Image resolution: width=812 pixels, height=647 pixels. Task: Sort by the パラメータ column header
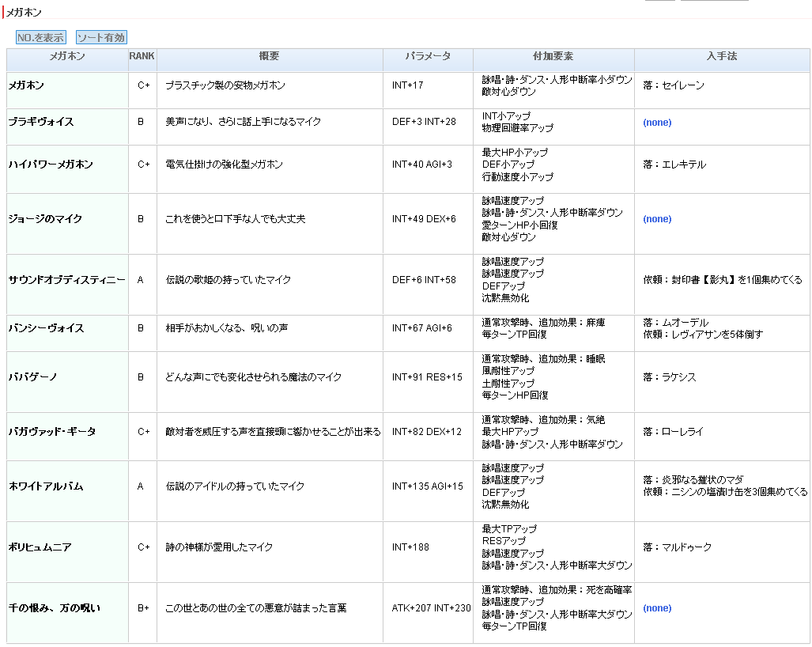(428, 57)
